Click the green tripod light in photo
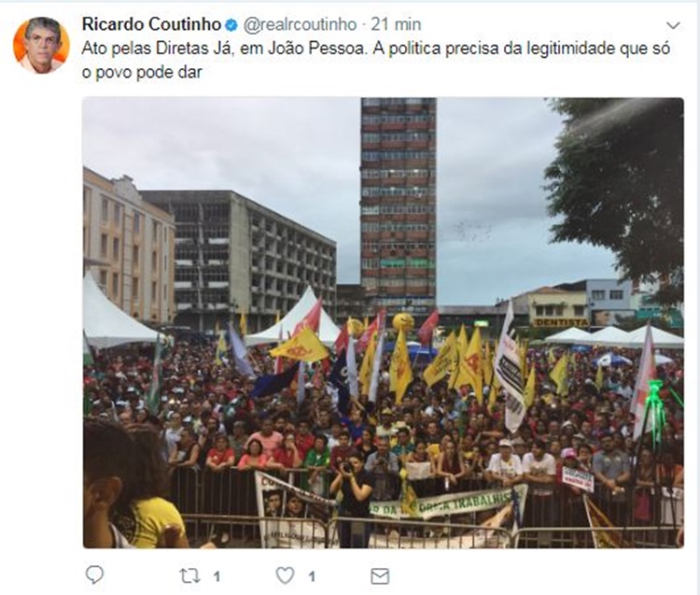Viewport: 700px width, 595px height. click(x=656, y=413)
